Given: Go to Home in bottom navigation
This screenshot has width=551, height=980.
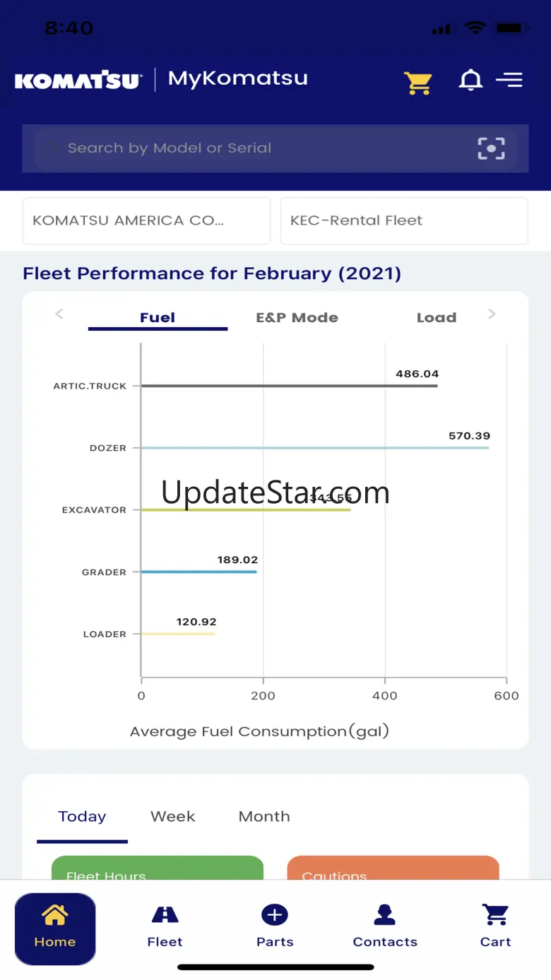Looking at the screenshot, I should [x=55, y=928].
